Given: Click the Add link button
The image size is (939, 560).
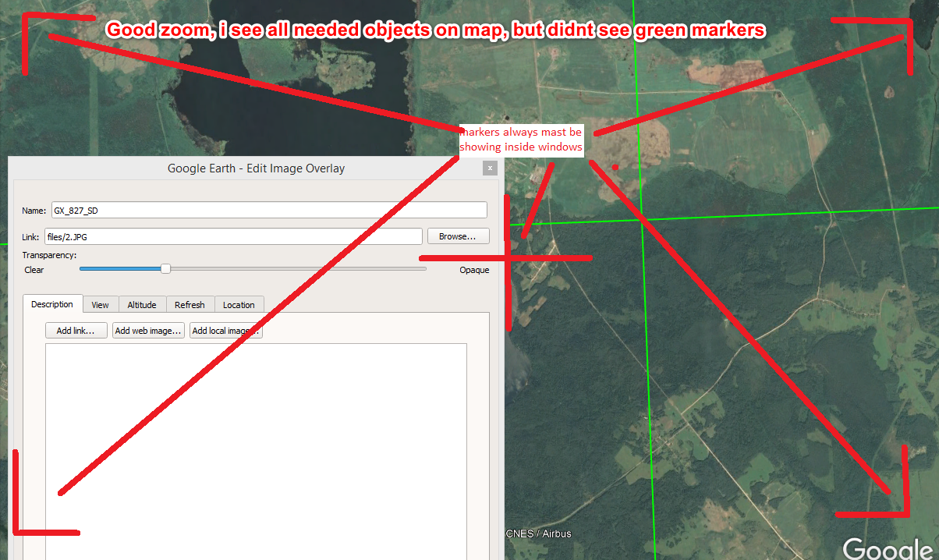Looking at the screenshot, I should (76, 330).
